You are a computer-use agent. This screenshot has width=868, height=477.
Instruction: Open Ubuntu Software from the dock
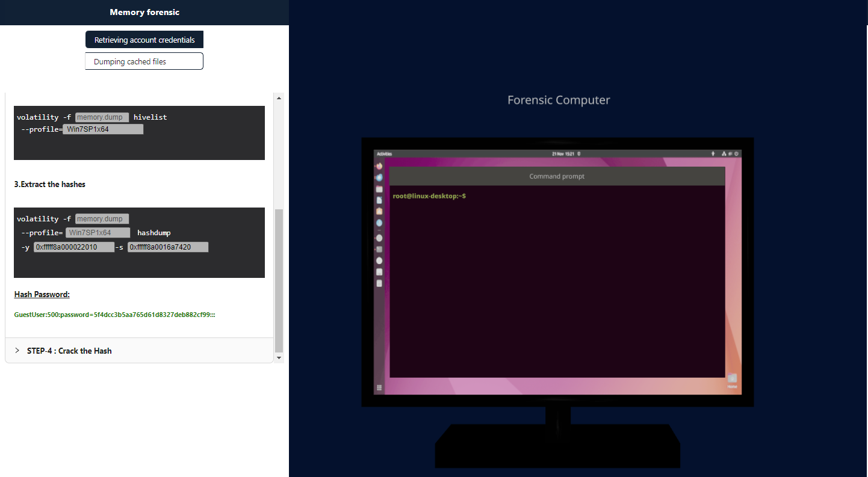point(379,211)
